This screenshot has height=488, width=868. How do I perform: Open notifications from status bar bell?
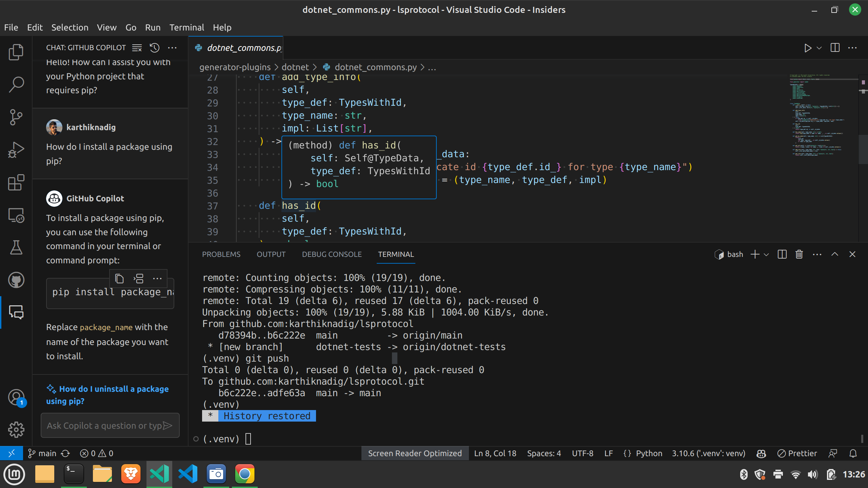[x=853, y=453]
